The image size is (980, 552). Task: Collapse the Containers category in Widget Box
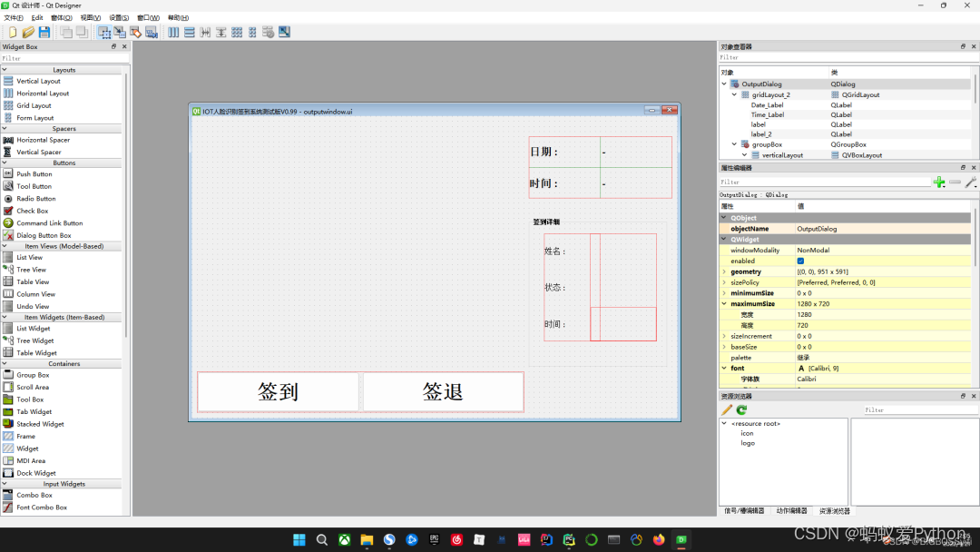[5, 363]
